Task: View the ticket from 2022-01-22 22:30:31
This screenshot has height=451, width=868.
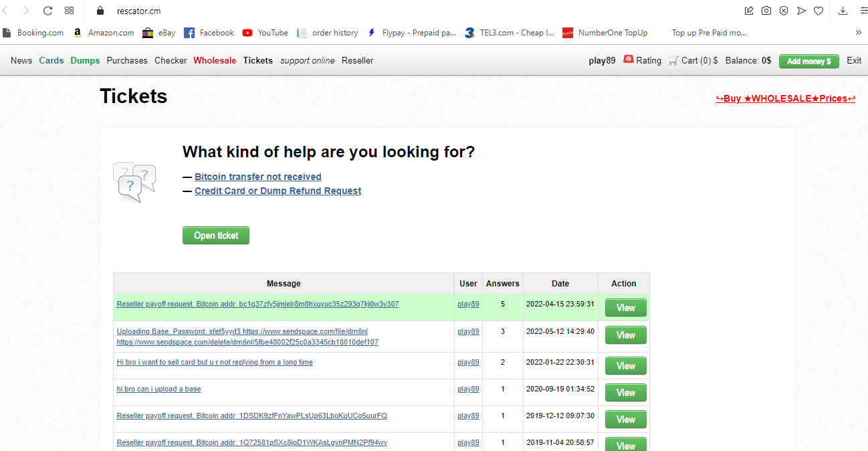Action: pos(626,366)
